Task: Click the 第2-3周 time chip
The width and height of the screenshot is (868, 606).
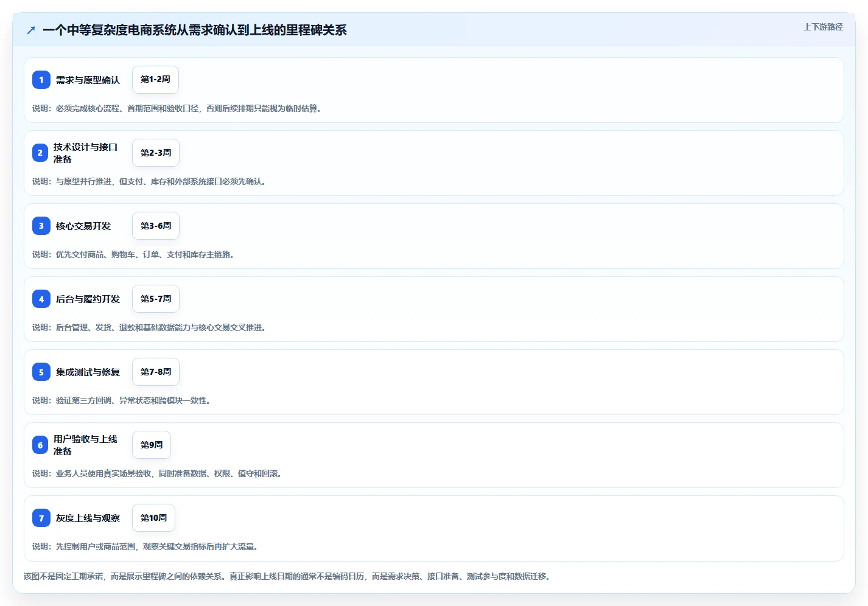Action: pyautogui.click(x=156, y=153)
